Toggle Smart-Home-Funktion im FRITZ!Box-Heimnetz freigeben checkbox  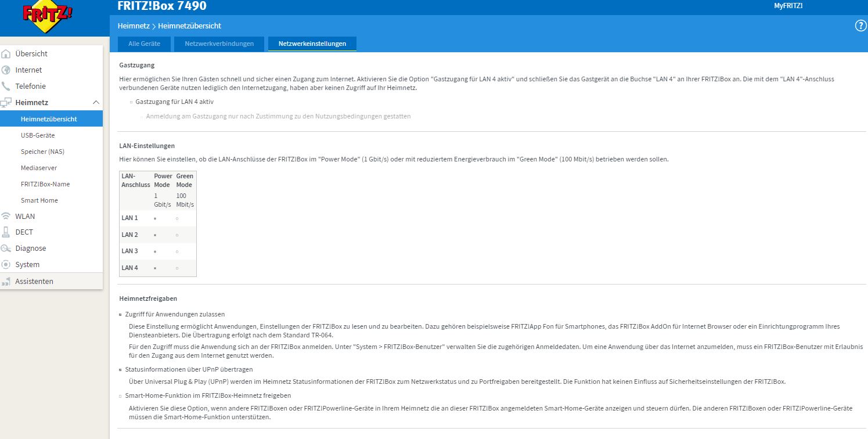[x=121, y=396]
